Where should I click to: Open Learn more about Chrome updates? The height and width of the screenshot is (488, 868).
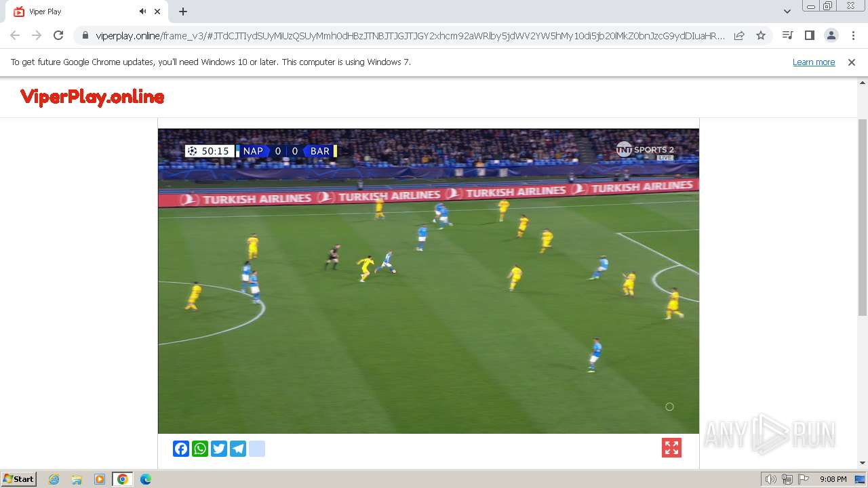(x=814, y=62)
